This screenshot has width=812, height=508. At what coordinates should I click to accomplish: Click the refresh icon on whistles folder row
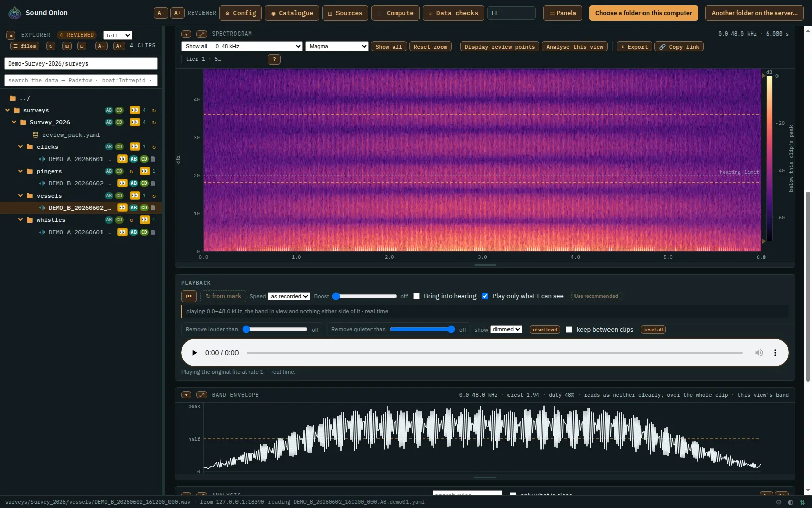point(131,220)
